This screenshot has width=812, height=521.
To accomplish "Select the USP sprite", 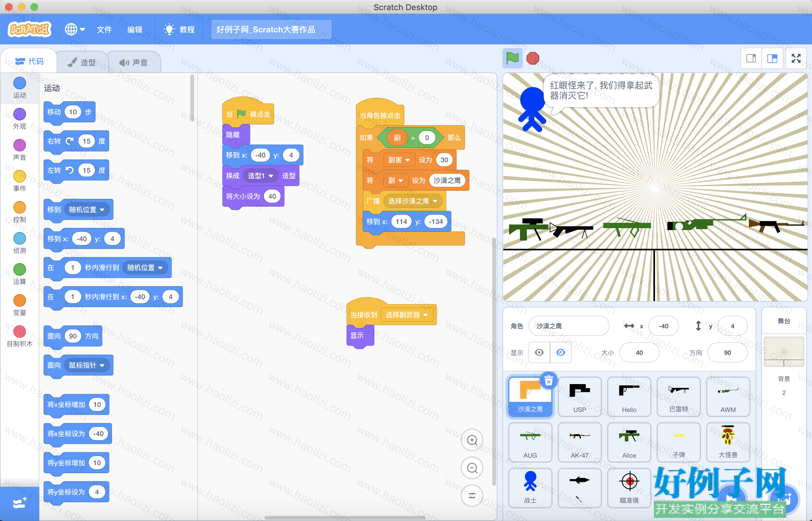I will (x=580, y=397).
